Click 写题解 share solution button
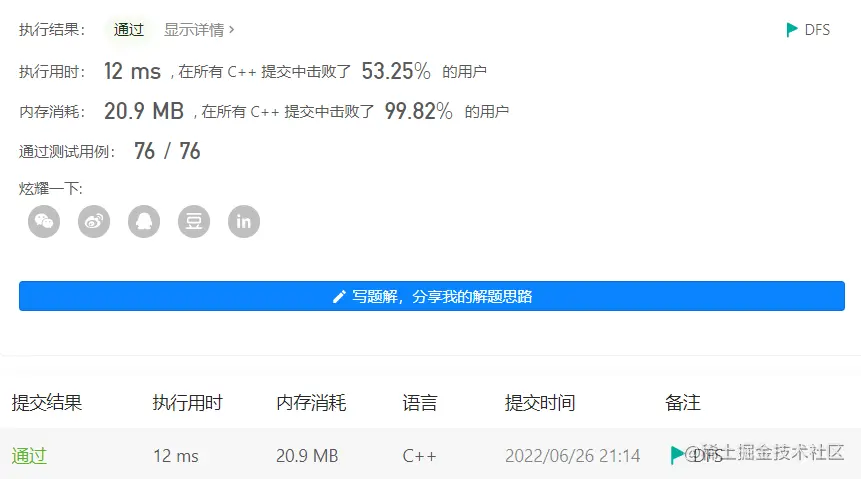The height and width of the screenshot is (479, 861). 432,296
